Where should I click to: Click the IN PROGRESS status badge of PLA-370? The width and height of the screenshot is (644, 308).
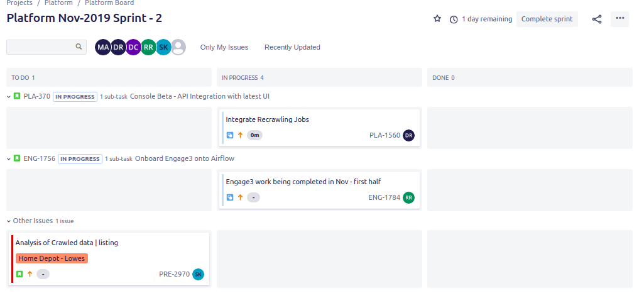click(x=75, y=97)
